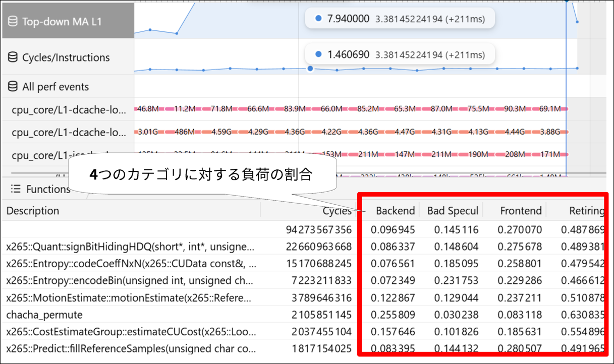The width and height of the screenshot is (614, 364).
Task: Select the cpu_core/L1-dcache-lo... track with 3.01G
Action: point(68,132)
